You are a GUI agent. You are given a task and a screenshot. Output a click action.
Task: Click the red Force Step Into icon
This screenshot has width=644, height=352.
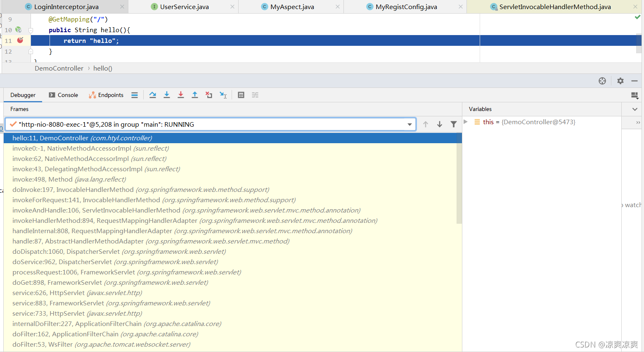click(x=181, y=95)
